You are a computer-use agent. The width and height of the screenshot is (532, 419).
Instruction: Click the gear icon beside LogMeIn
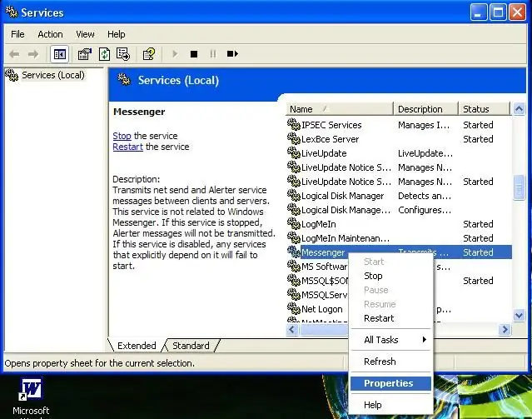point(294,224)
